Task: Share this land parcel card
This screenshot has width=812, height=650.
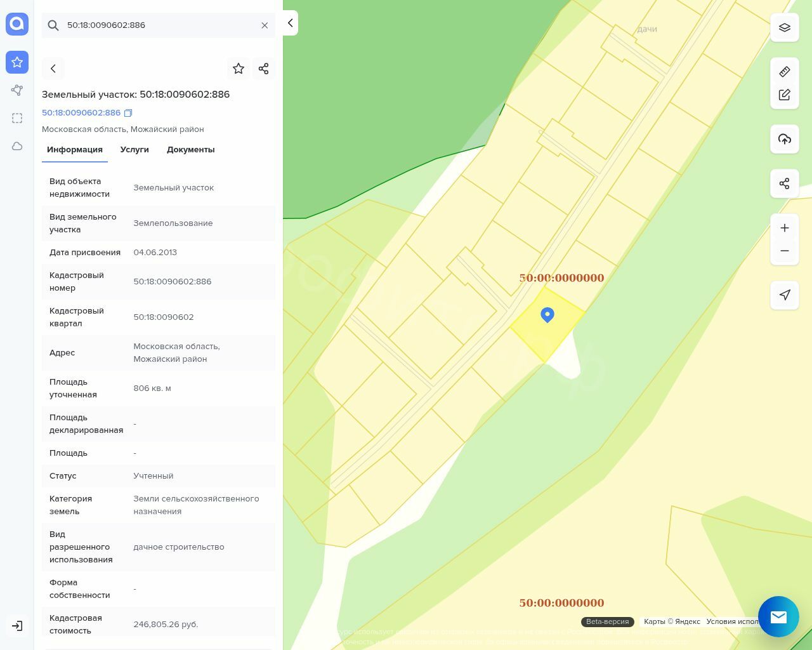Action: click(x=264, y=69)
